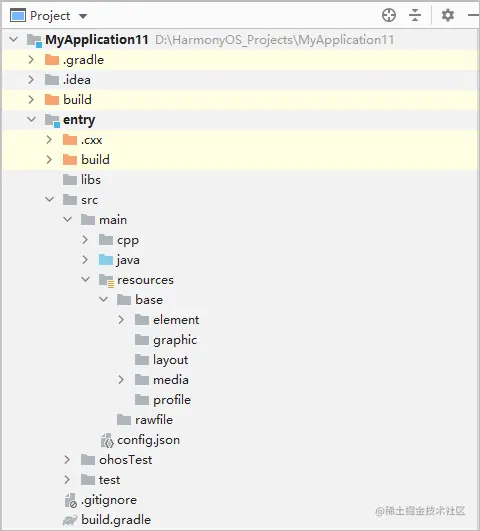
Task: Click the locate/select opened file crosshair icon
Action: (389, 15)
